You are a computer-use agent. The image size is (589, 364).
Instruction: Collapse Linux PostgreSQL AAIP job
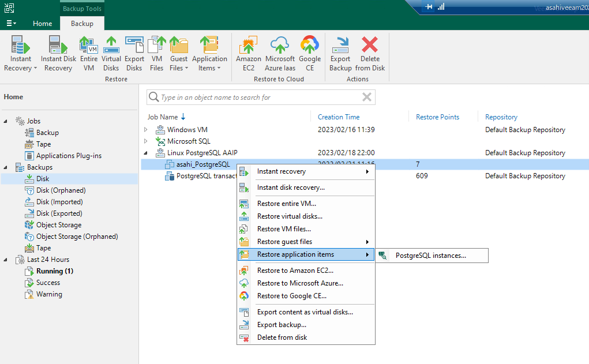[x=146, y=153]
